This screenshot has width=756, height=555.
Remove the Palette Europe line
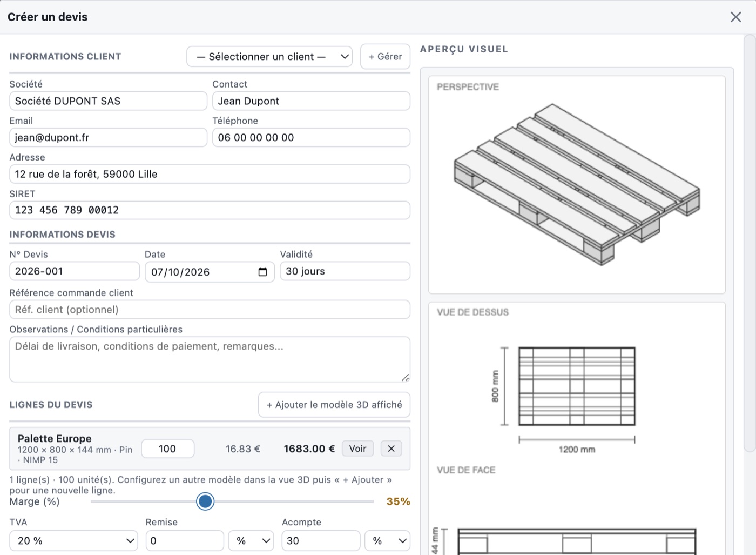point(391,449)
